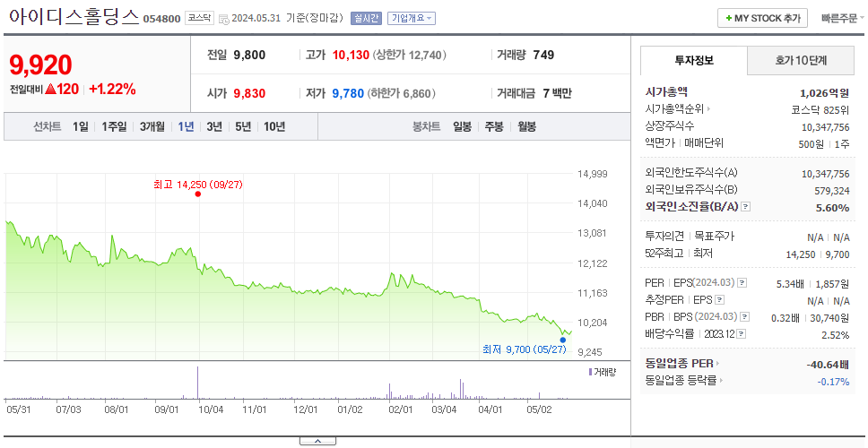This screenshot has height=448, width=868.
Task: Show the 주봉 weekly candle chart
Action: pyautogui.click(x=494, y=126)
